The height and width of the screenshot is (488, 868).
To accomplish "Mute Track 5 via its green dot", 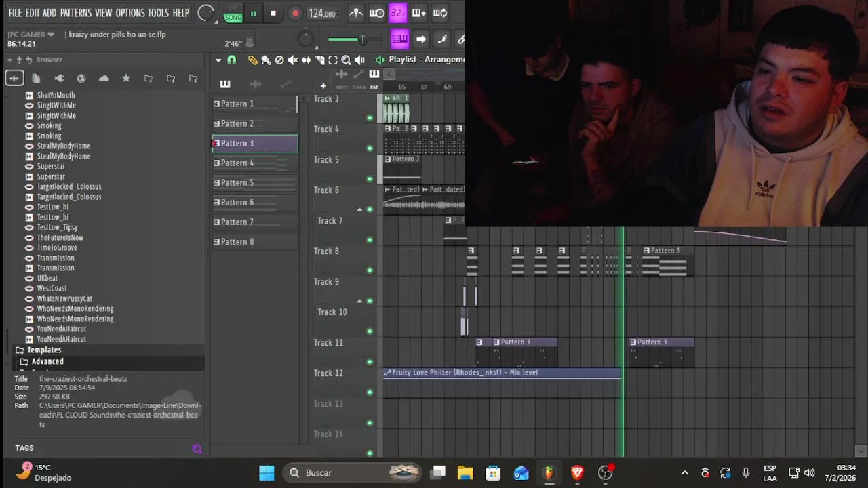I will 370,179.
